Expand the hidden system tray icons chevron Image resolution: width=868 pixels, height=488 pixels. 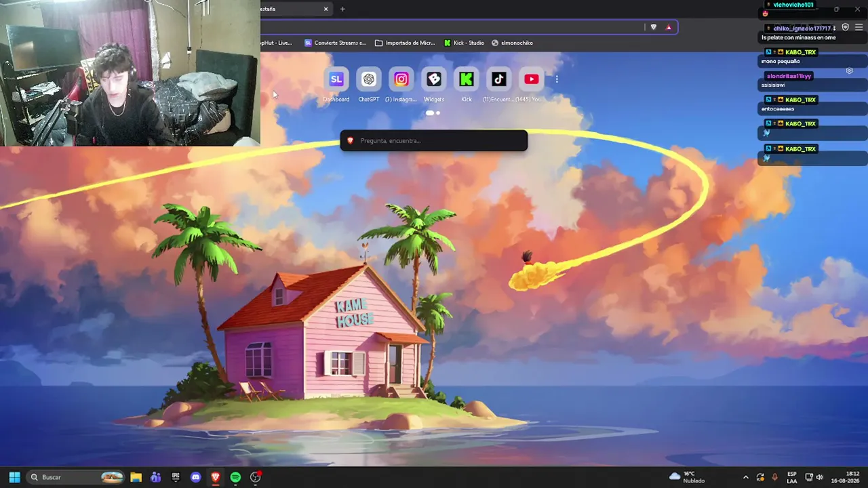tap(746, 477)
